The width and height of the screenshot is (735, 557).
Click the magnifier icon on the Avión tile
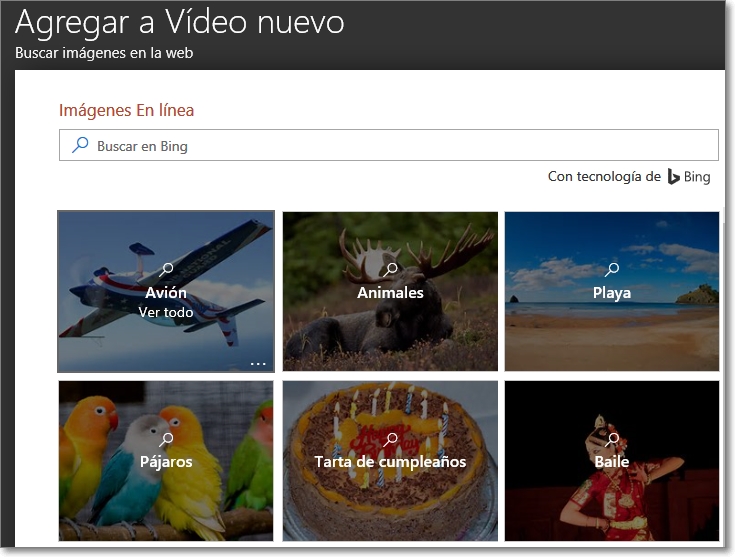tap(166, 269)
